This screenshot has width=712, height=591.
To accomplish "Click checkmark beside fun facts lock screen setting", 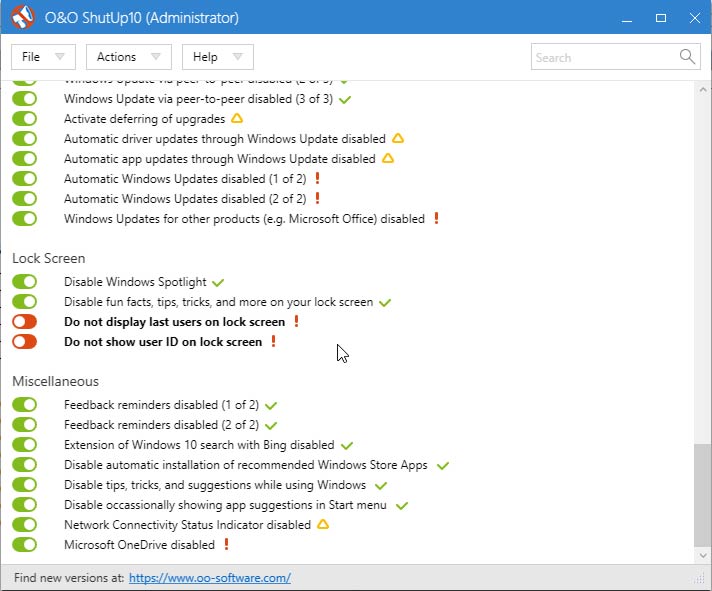I will (x=385, y=303).
